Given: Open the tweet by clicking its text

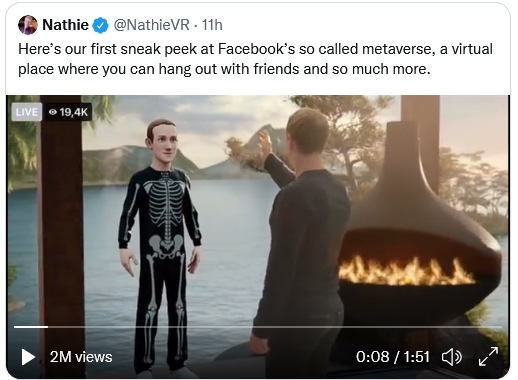Looking at the screenshot, I should [x=255, y=59].
